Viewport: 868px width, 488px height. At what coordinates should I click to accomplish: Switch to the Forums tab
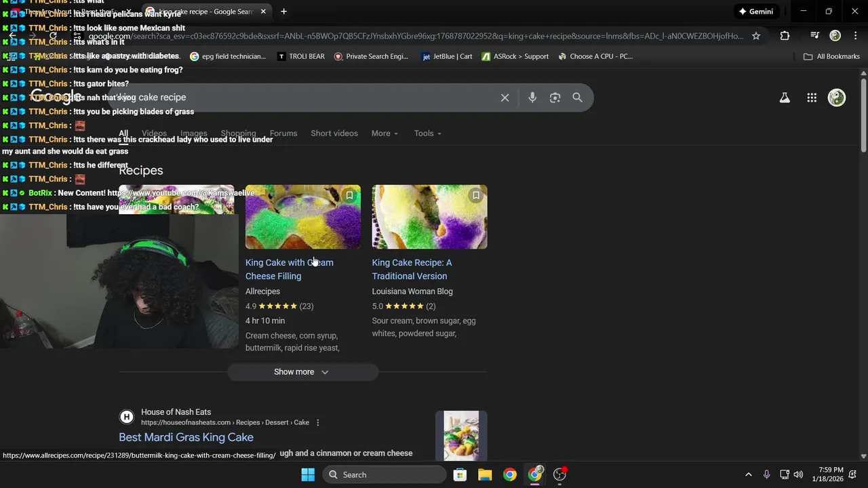pyautogui.click(x=283, y=134)
